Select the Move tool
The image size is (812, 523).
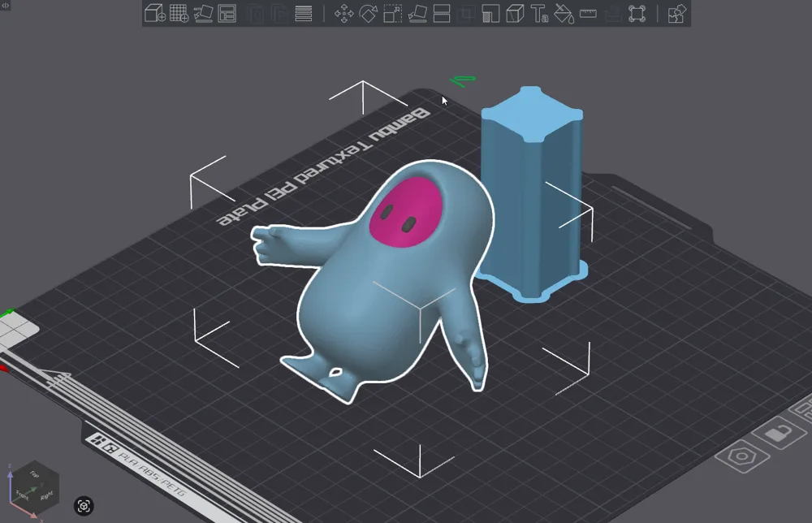tap(343, 14)
